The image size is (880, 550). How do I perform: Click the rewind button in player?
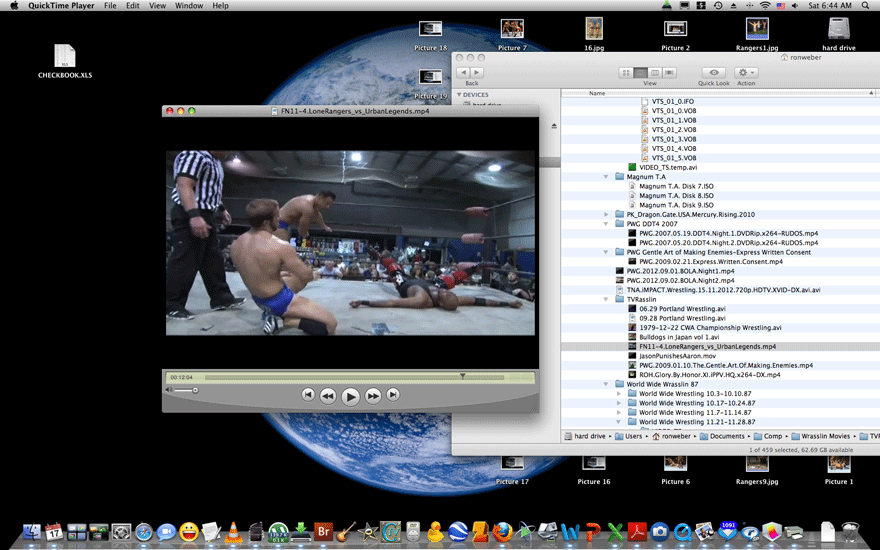(328, 396)
